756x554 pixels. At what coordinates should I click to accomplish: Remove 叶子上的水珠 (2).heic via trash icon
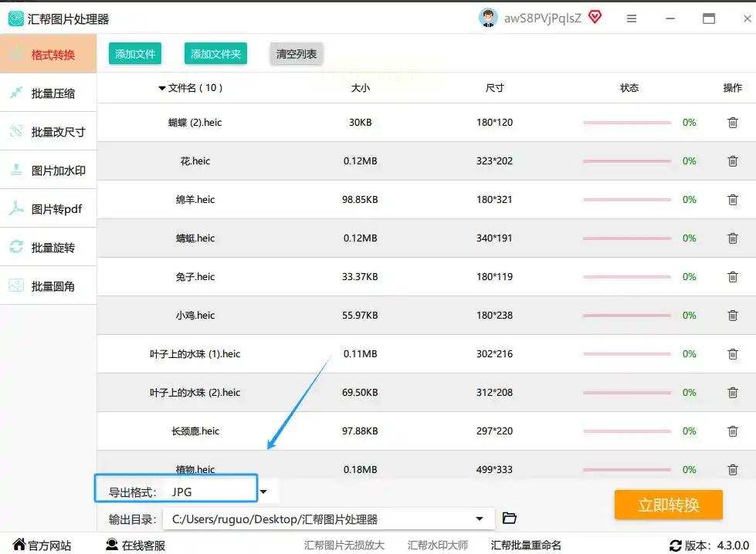tap(732, 392)
